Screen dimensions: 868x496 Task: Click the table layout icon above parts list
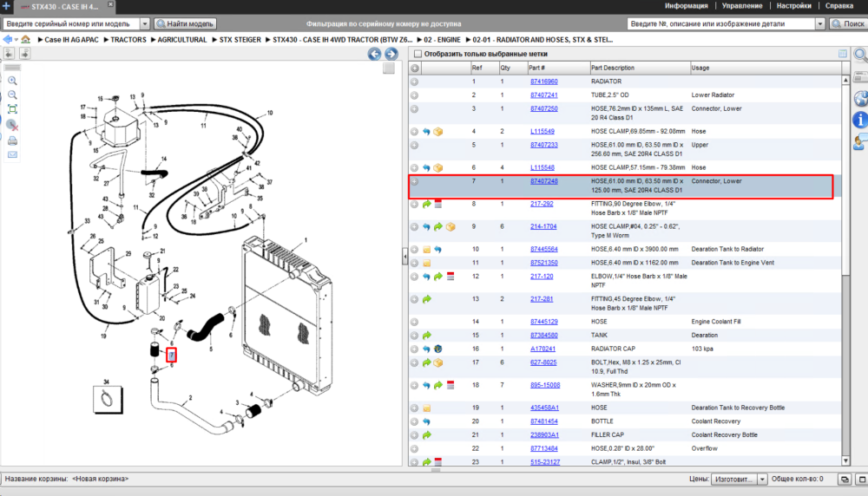843,54
